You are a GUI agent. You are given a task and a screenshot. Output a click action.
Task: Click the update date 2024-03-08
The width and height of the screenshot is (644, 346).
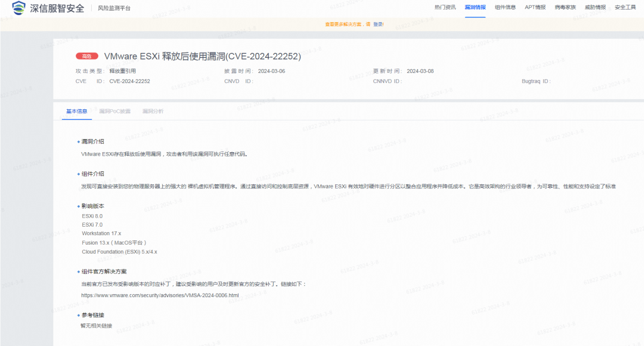(420, 71)
